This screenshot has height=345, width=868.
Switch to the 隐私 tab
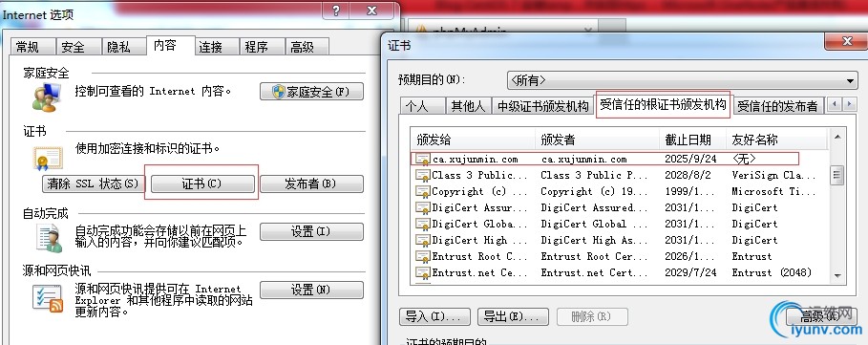pos(124,47)
